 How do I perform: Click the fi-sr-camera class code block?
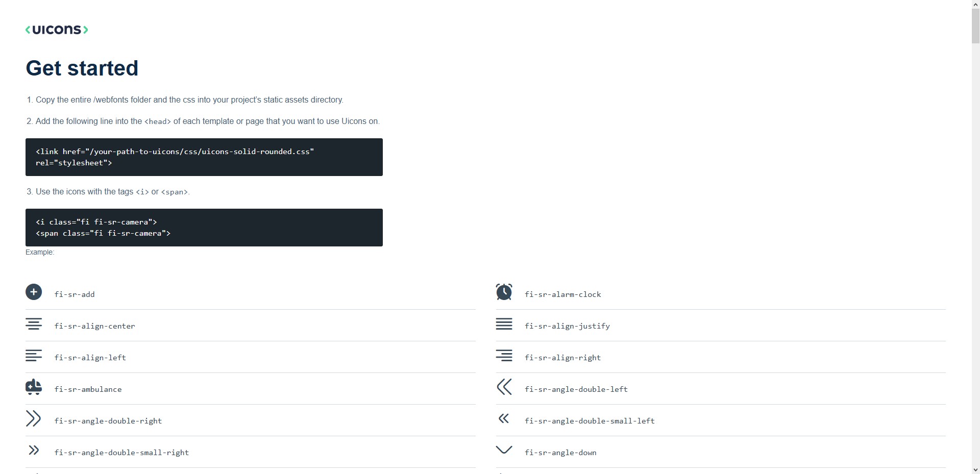click(x=204, y=228)
